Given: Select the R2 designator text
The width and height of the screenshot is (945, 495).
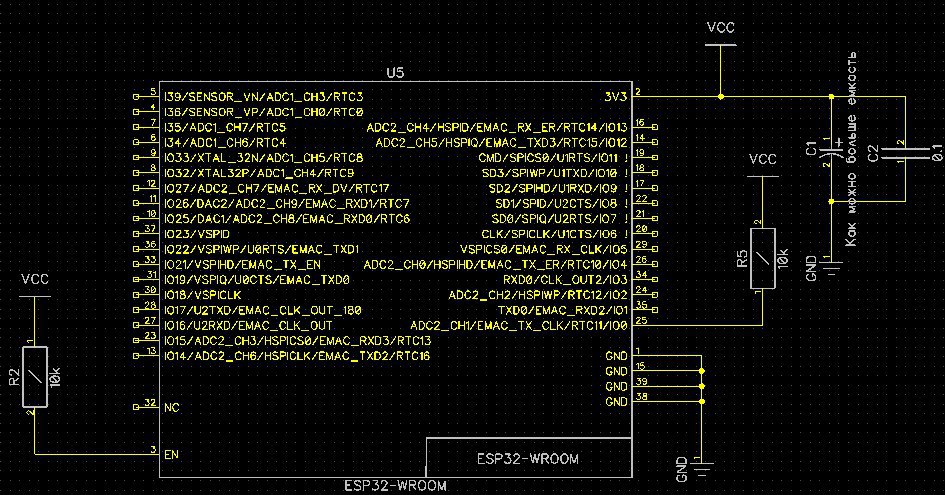Looking at the screenshot, I should 14,377.
